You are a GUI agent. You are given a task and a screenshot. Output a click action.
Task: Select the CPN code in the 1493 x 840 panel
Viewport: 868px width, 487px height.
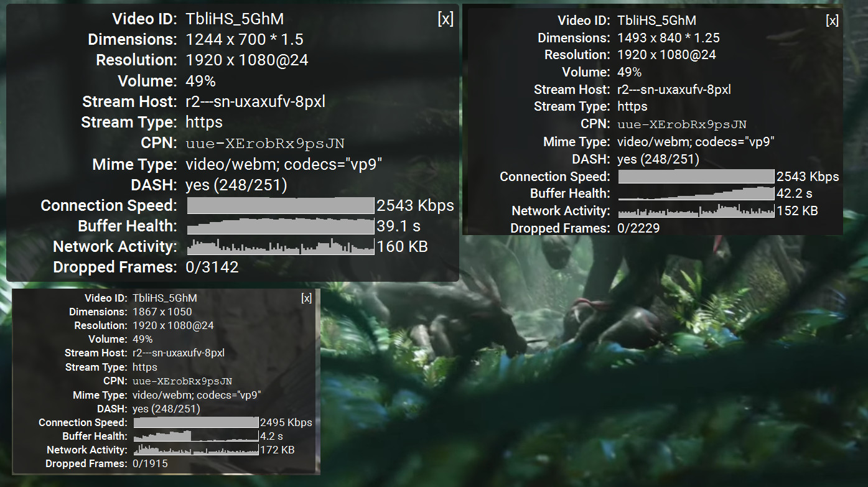click(682, 124)
